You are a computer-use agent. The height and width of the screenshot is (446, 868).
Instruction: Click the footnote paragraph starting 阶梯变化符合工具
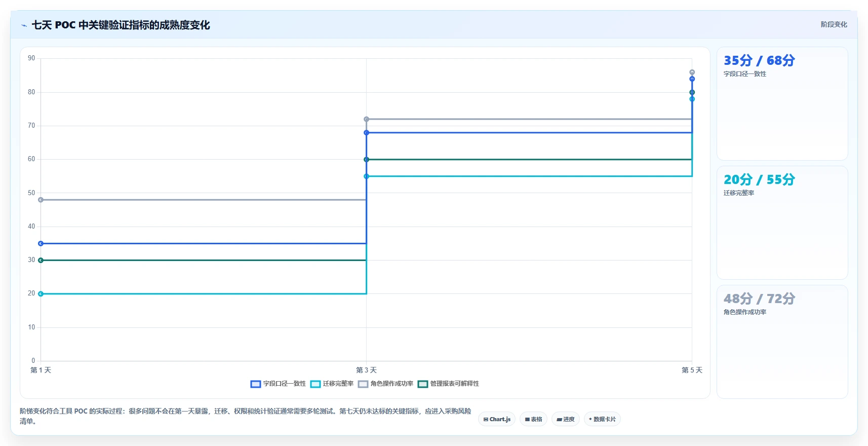[x=246, y=416]
